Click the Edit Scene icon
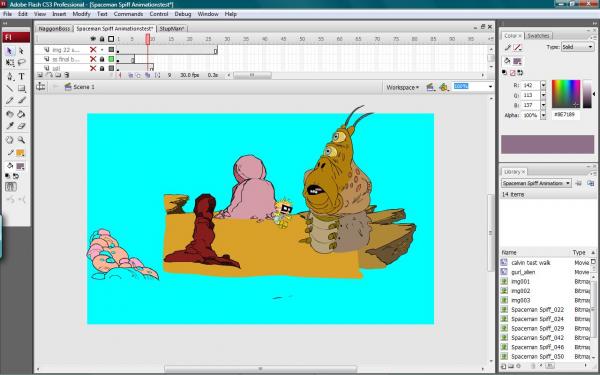Viewport: 600px width, 375px height. click(x=430, y=87)
